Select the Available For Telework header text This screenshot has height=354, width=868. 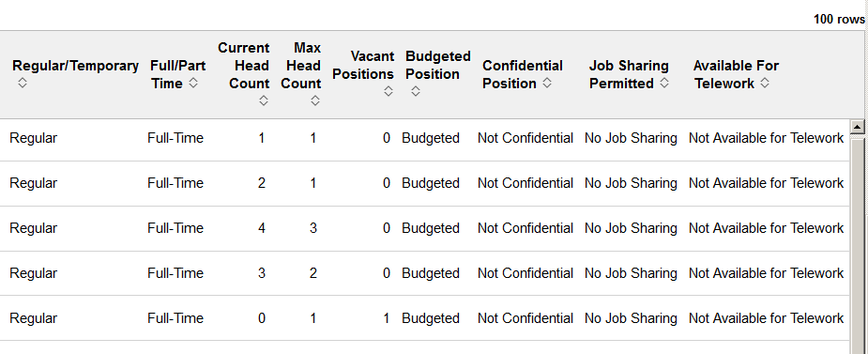(736, 74)
